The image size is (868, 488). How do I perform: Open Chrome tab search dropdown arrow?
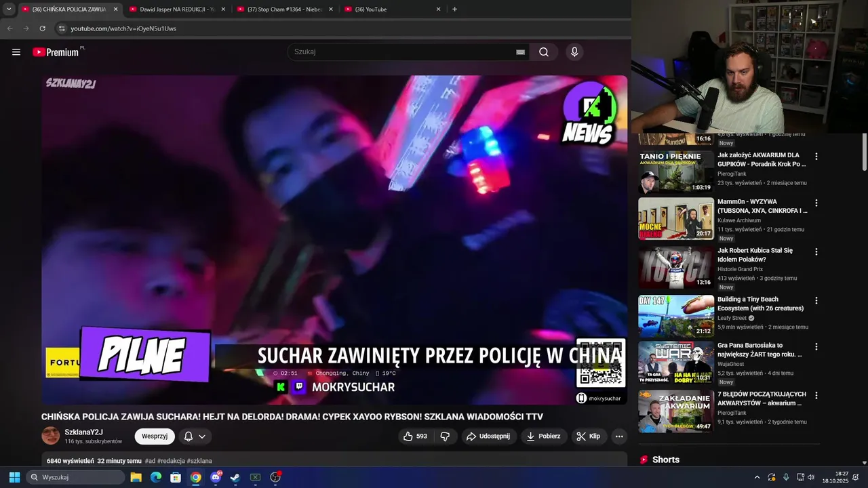(x=9, y=9)
